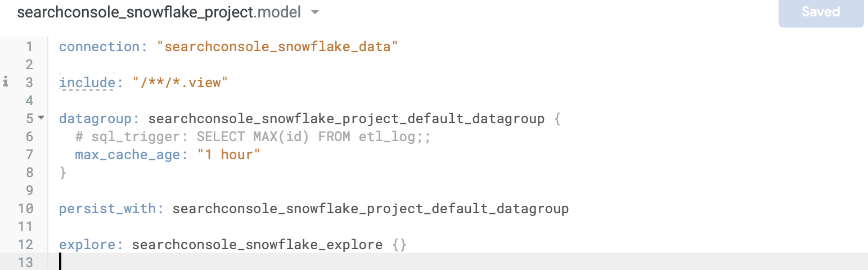Screen dimensions: 868x270
Task: Click the "1 hour" value string
Action: pyautogui.click(x=228, y=155)
